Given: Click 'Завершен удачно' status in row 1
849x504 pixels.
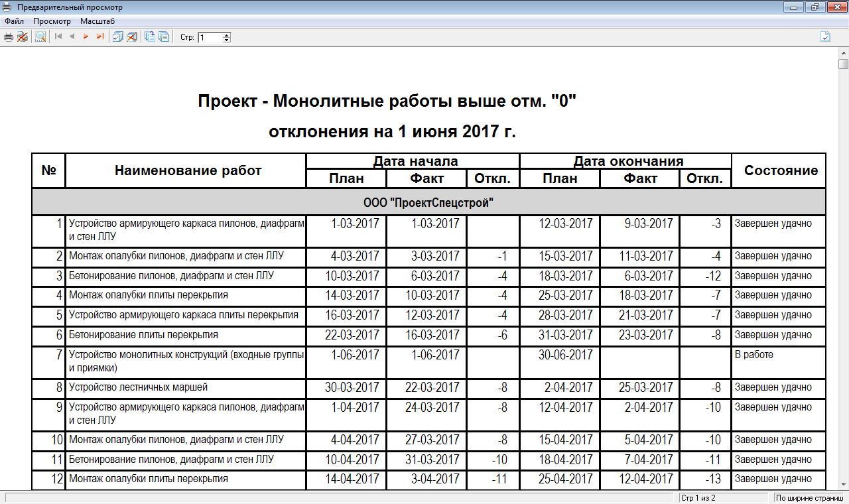Looking at the screenshot, I should click(773, 223).
